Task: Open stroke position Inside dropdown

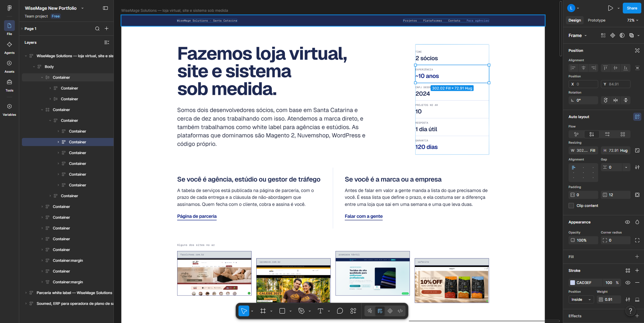Action: coord(581,299)
